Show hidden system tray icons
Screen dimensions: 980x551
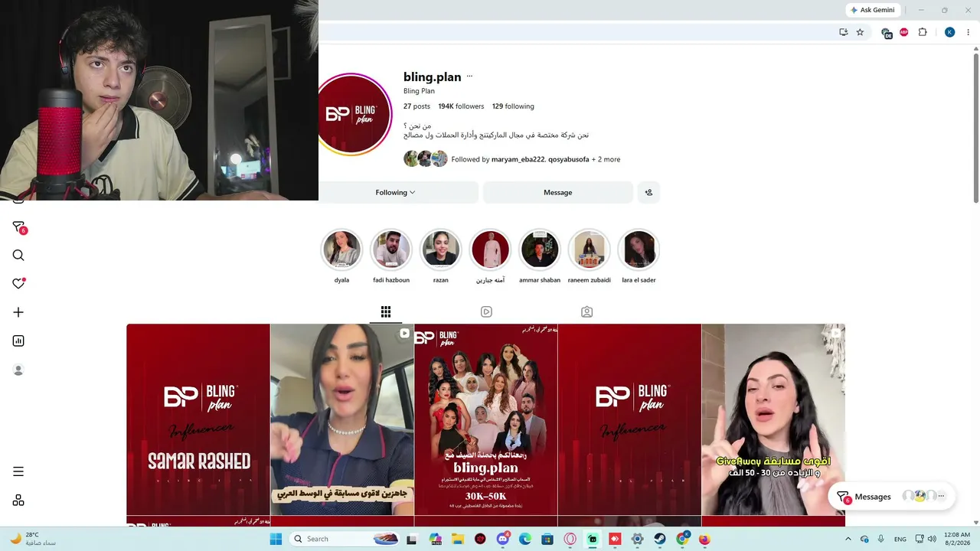[x=849, y=539]
